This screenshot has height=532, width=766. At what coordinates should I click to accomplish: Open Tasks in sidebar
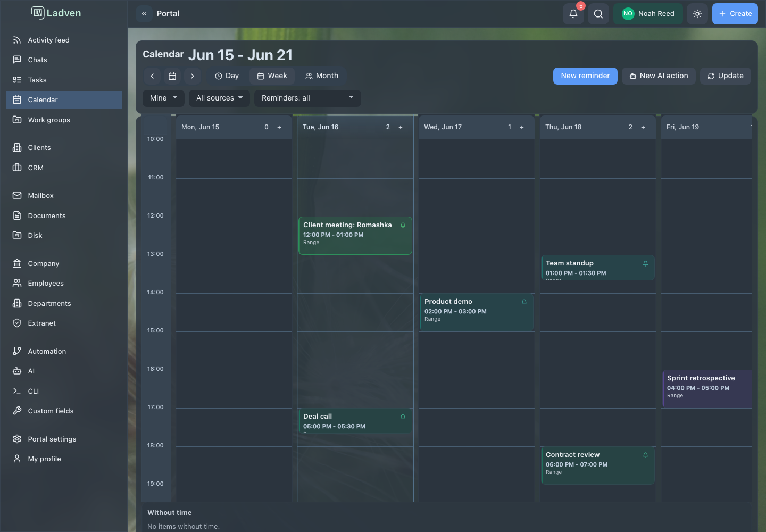coord(64,80)
